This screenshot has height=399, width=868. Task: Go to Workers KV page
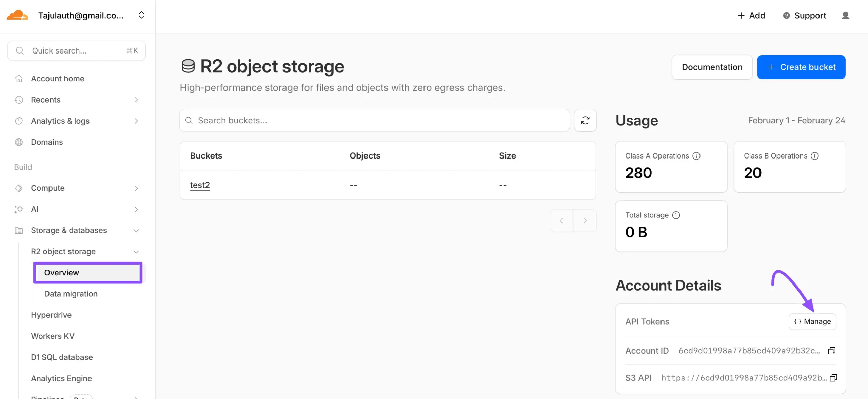[53, 336]
